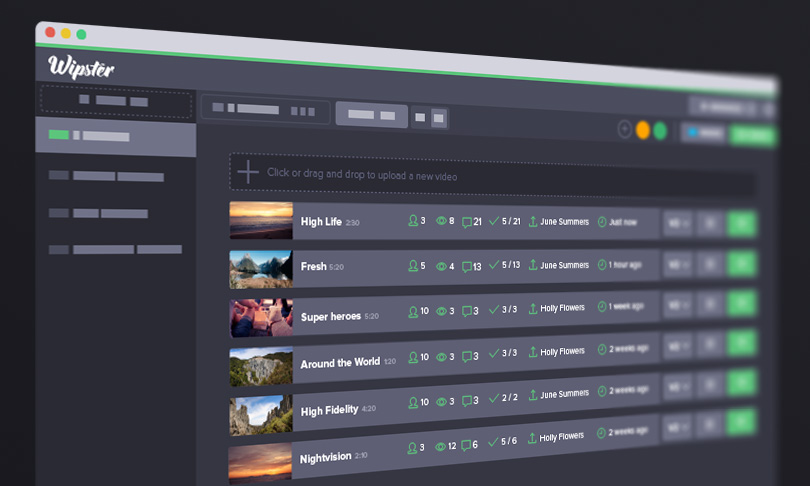Click the plus icon in the upload area
This screenshot has height=486, width=810.
(248, 172)
